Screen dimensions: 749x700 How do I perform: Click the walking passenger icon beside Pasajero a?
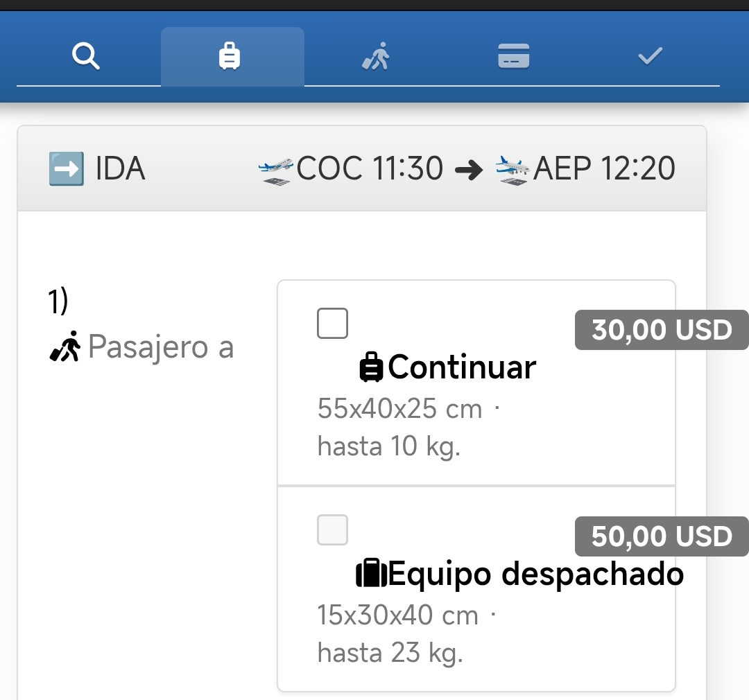pyautogui.click(x=65, y=347)
